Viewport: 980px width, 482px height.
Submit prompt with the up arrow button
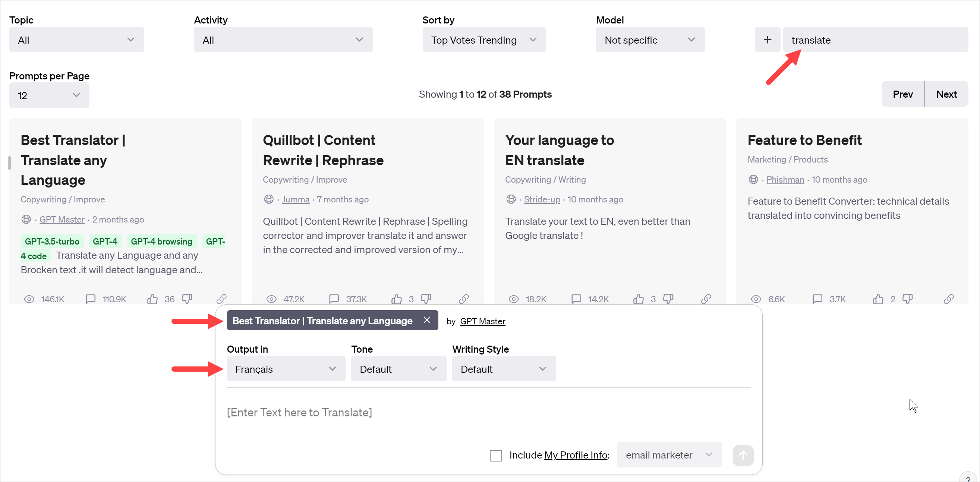click(743, 455)
